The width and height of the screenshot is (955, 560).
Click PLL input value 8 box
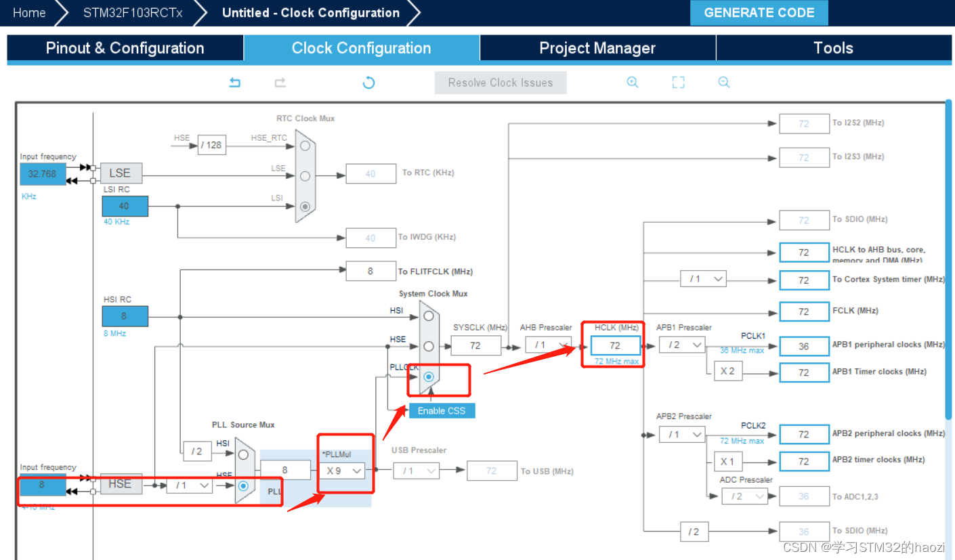285,470
